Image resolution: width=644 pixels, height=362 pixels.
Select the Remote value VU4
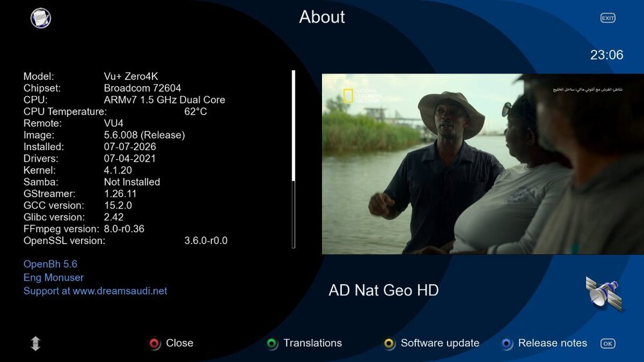(113, 123)
